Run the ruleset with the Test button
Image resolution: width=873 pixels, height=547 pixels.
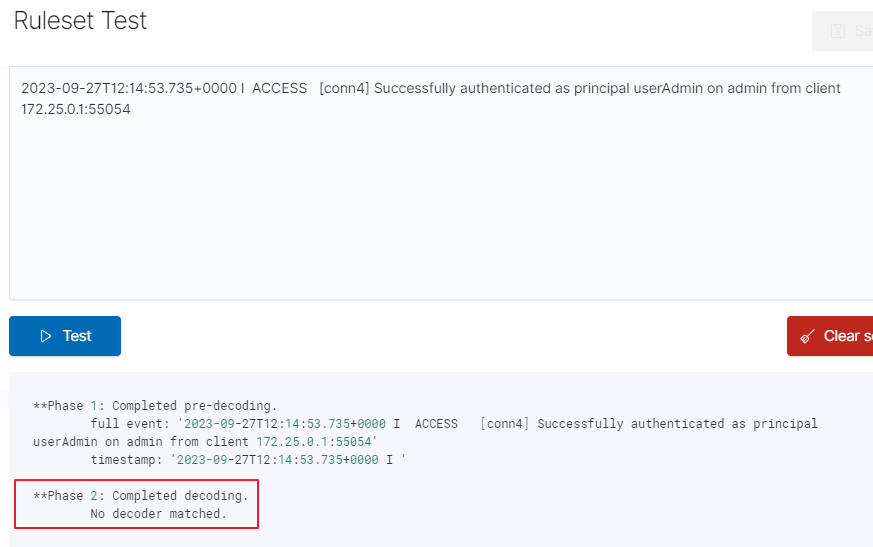pos(65,336)
